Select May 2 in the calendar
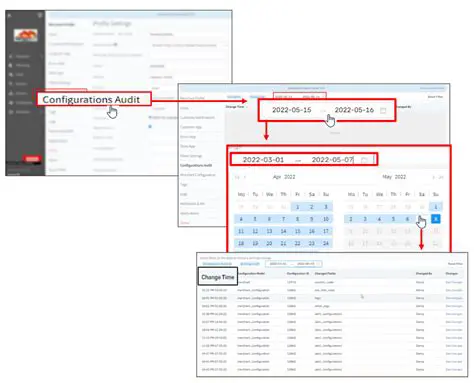 351,219
